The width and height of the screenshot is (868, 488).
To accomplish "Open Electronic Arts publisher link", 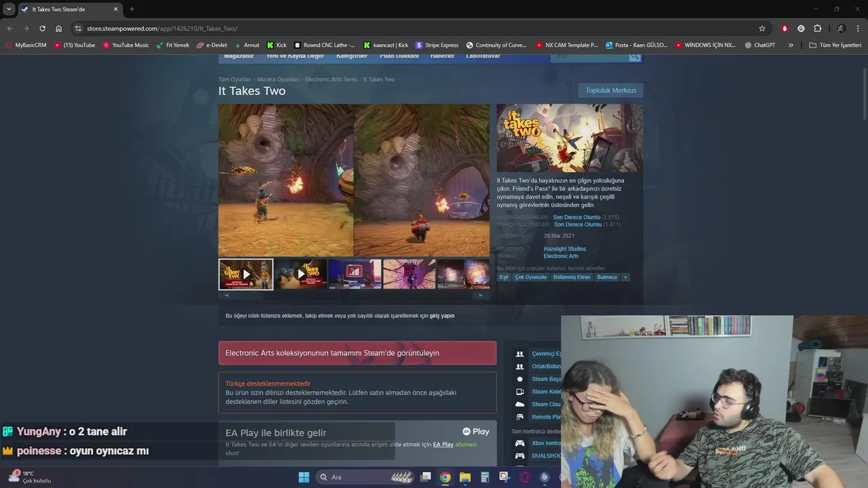I will [561, 256].
